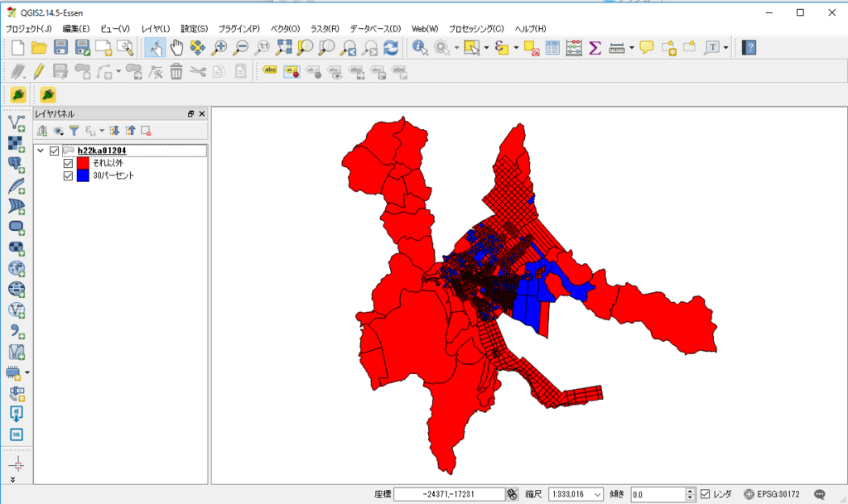Click the yellow abc labeling icon
This screenshot has width=848, height=504.
click(x=270, y=70)
